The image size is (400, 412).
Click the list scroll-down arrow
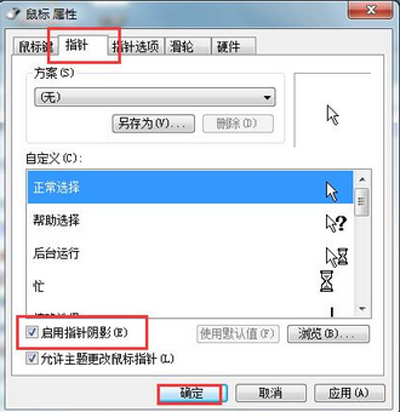pos(362,309)
